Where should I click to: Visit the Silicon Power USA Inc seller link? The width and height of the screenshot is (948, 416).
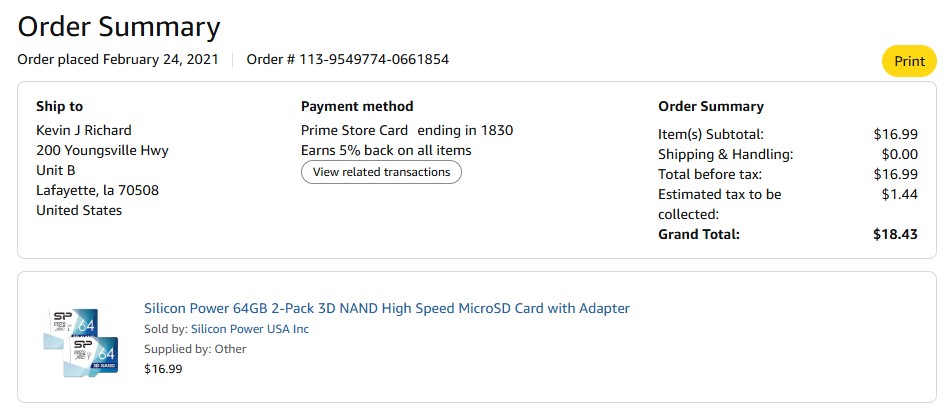[250, 329]
